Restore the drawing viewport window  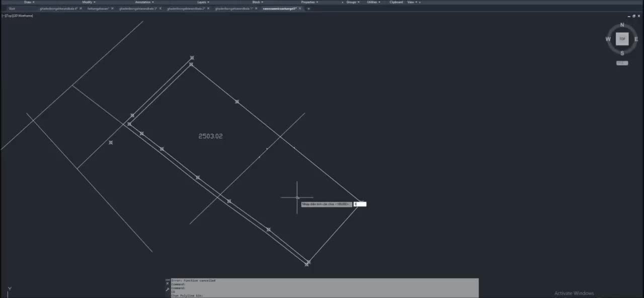tap(633, 16)
